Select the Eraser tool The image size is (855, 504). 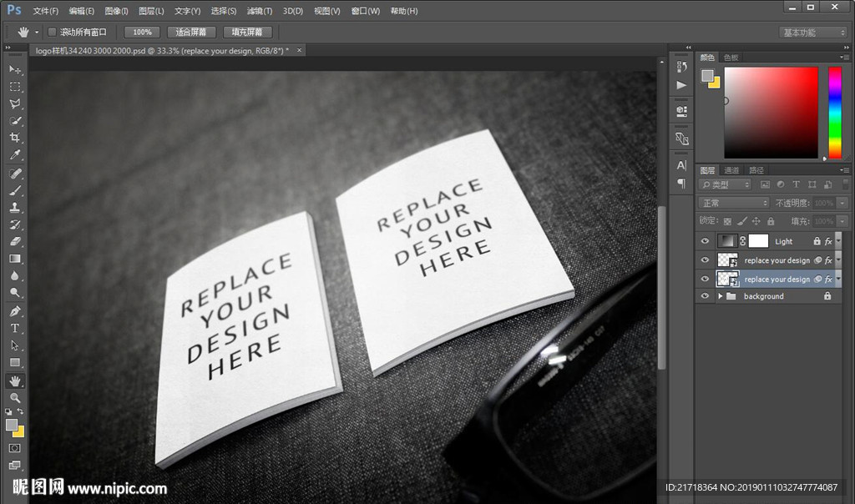pyautogui.click(x=15, y=242)
